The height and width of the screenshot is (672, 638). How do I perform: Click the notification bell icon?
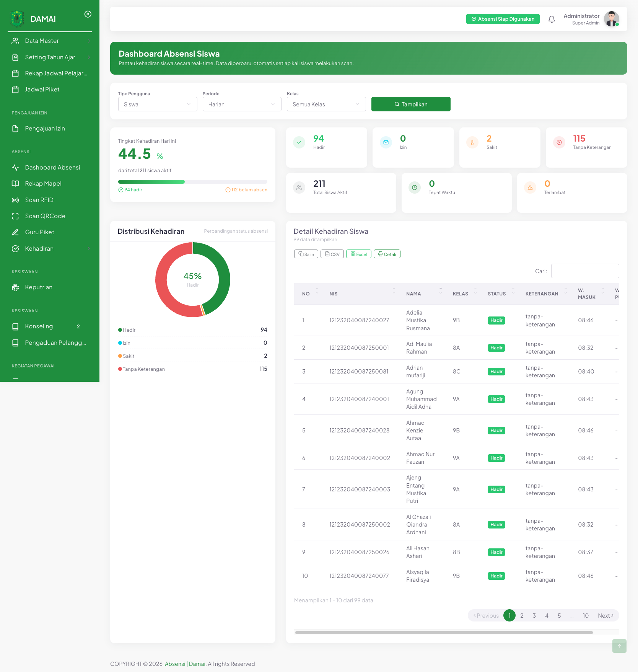552,19
